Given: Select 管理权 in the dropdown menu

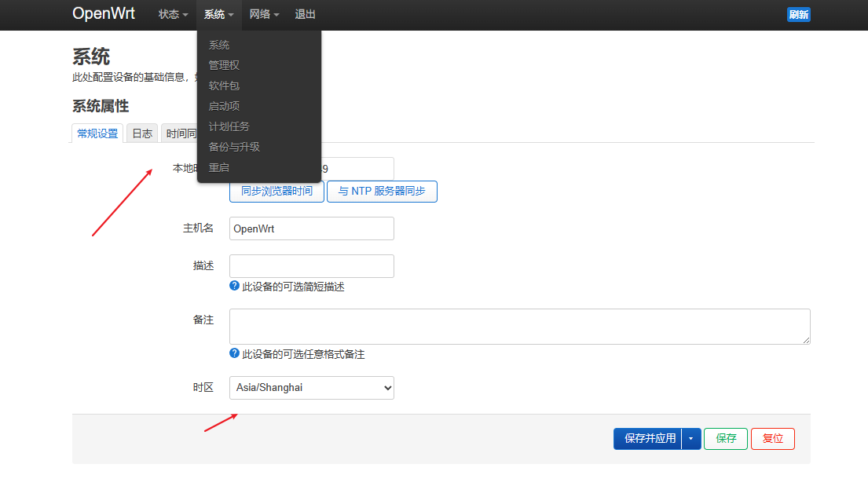Looking at the screenshot, I should tap(224, 65).
